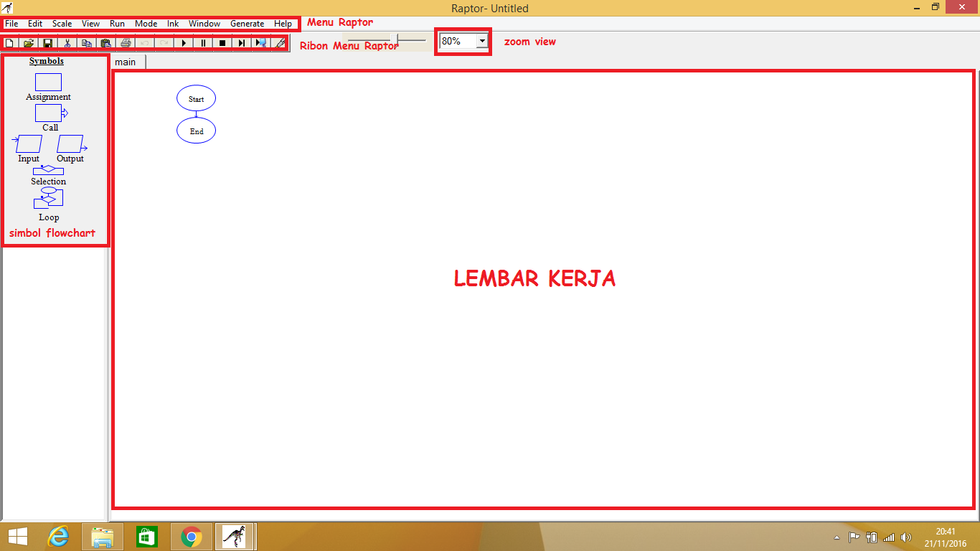The image size is (980, 551).
Task: Select the Selection symbol
Action: [48, 170]
